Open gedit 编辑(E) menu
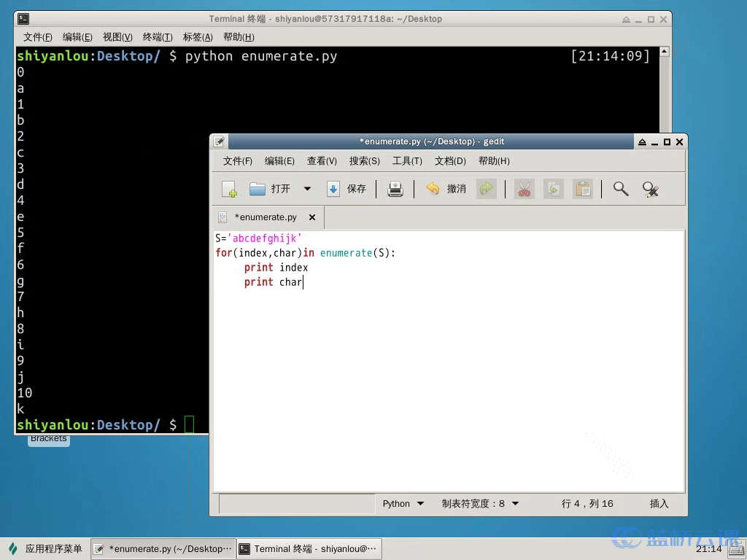Viewport: 747px width, 560px height. pos(279,161)
